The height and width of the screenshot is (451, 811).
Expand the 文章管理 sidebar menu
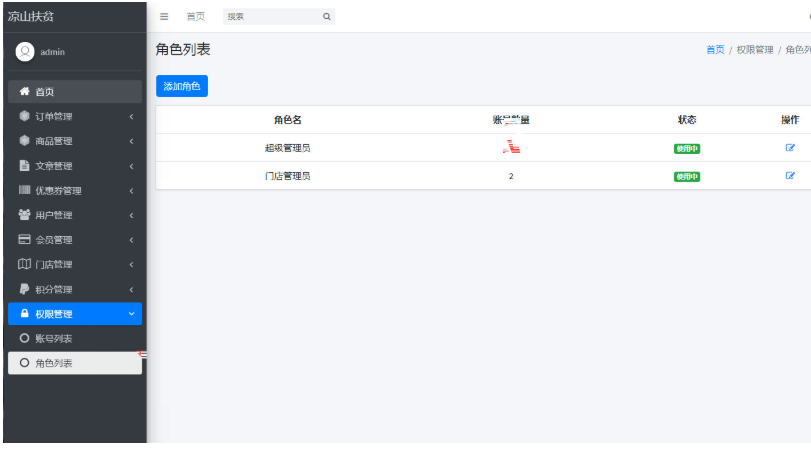pos(74,166)
